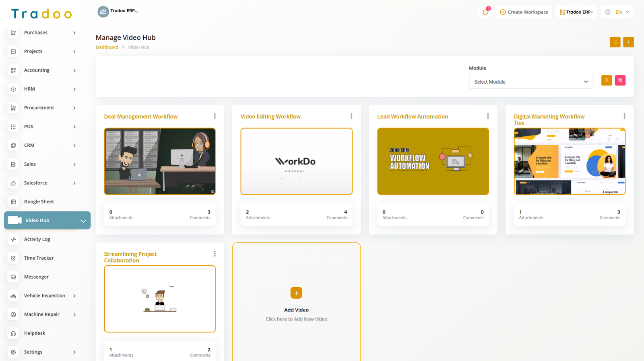Switch to list view using top-right icon
This screenshot has width=644, height=361.
(615, 42)
